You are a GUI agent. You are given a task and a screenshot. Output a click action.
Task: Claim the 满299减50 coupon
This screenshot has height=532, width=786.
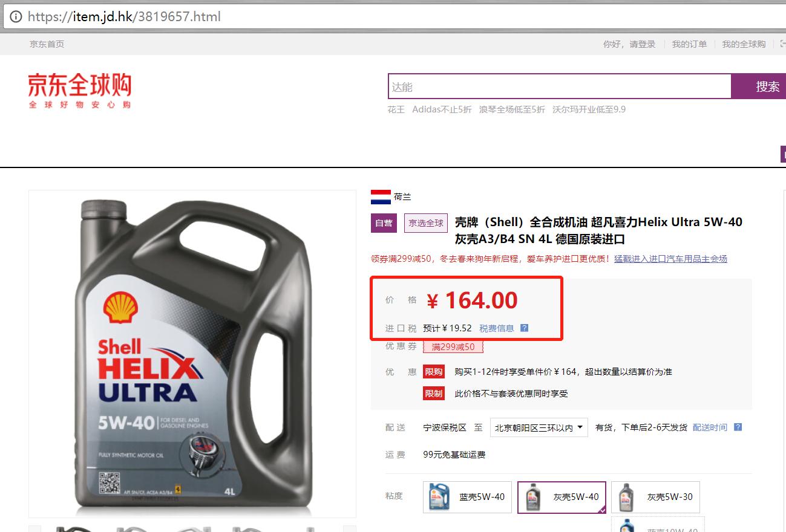(453, 347)
